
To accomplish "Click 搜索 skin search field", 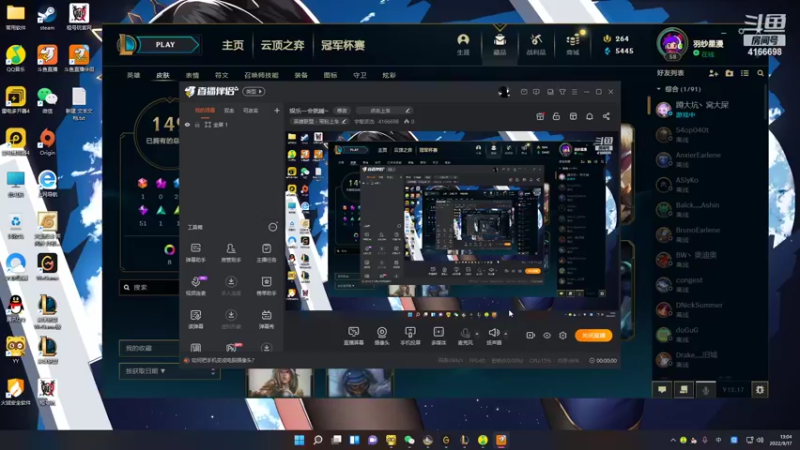I will click(149, 287).
